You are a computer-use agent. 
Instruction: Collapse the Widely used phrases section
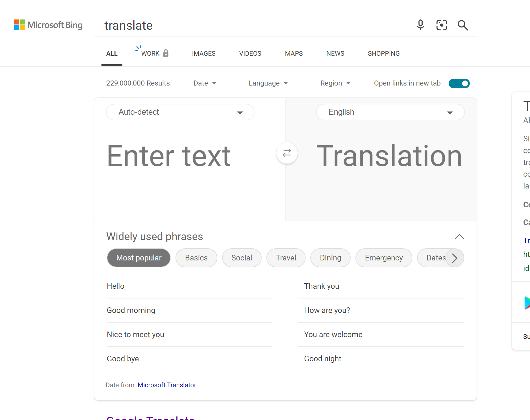pyautogui.click(x=459, y=236)
